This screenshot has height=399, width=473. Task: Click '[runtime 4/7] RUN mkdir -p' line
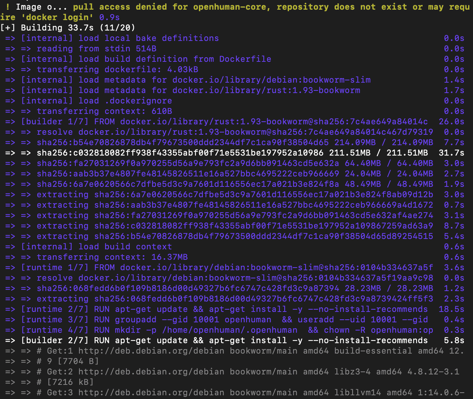coord(235,330)
